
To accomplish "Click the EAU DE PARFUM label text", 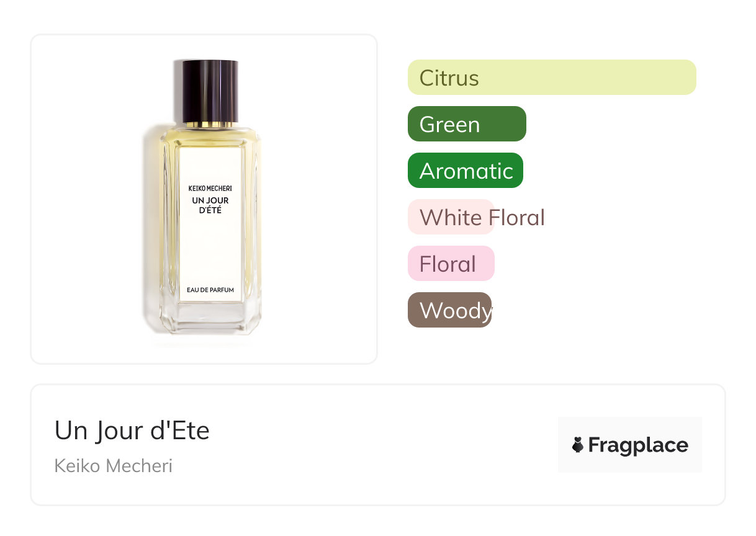I will click(210, 290).
